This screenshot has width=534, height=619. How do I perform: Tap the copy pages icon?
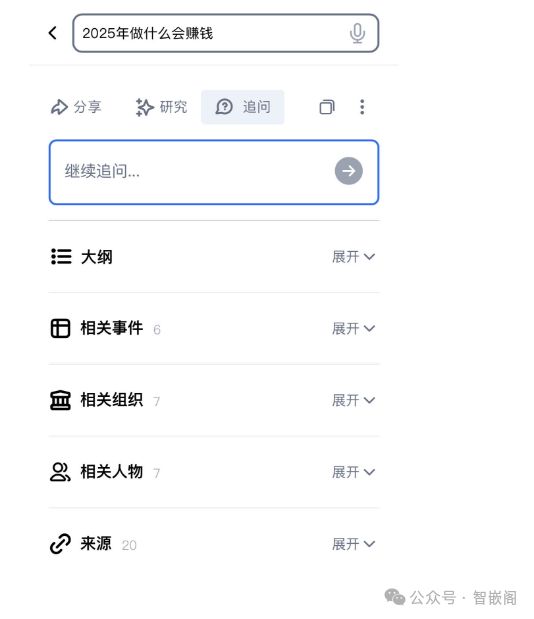click(x=327, y=107)
